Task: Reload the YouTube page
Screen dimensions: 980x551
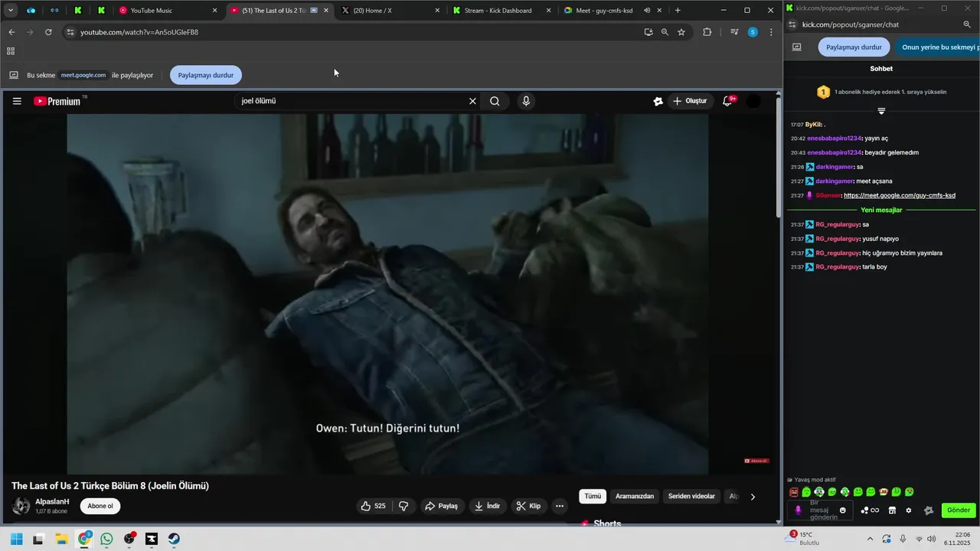Action: pyautogui.click(x=48, y=32)
